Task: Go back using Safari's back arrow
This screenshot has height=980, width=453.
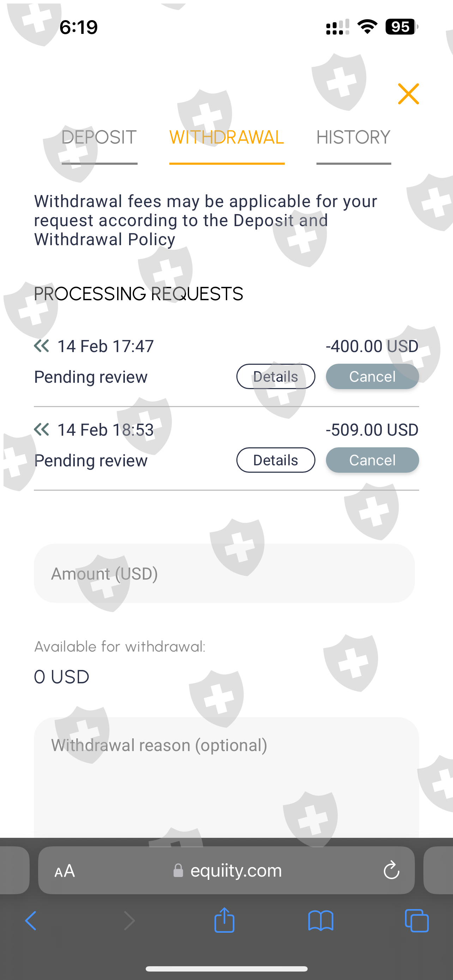Action: [x=30, y=921]
